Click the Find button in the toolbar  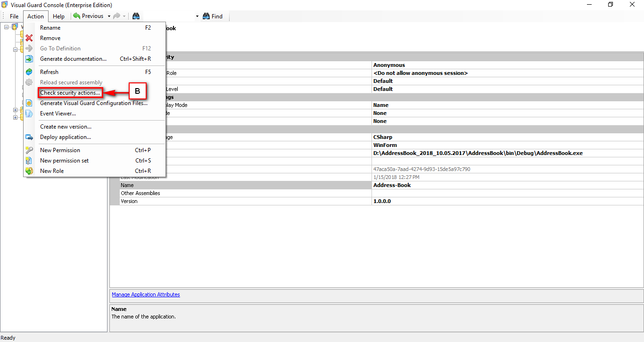[x=213, y=16]
